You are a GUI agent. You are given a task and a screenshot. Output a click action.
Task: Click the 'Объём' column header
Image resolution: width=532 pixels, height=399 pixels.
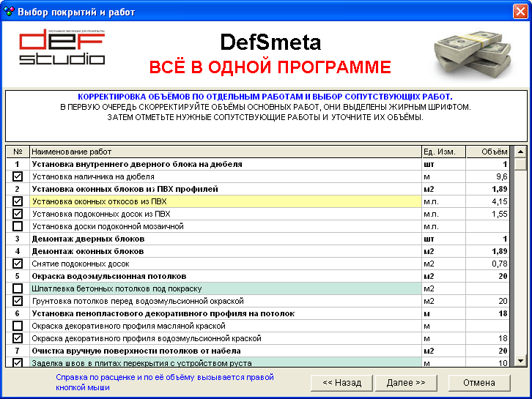[x=487, y=152]
